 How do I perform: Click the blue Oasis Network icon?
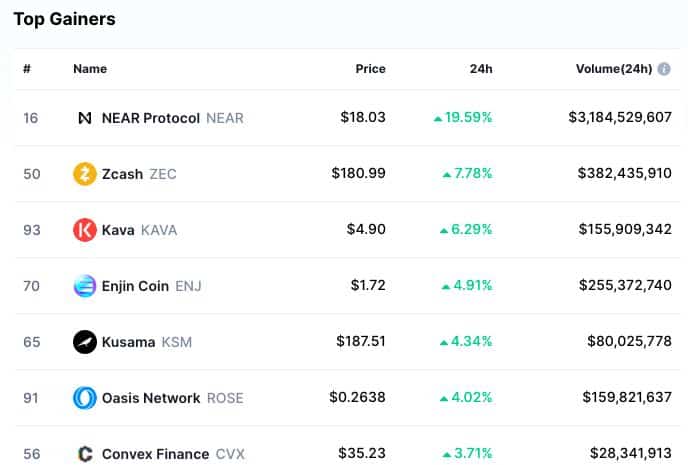coord(85,398)
